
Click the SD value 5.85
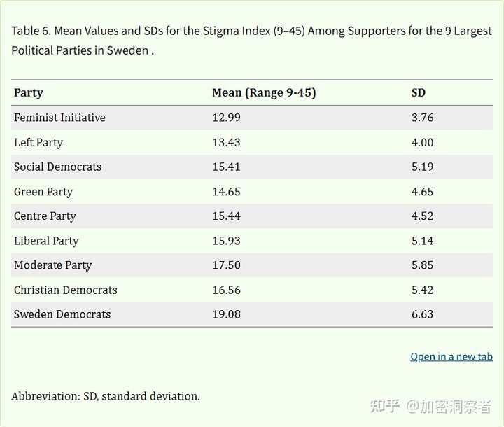(x=422, y=265)
